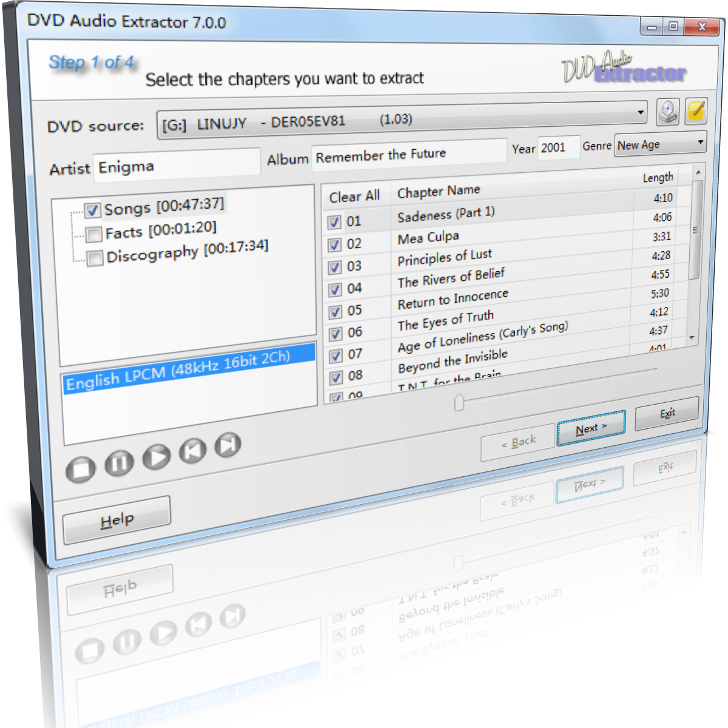Image resolution: width=728 pixels, height=728 pixels.
Task: Uncheck chapter 08 checkbox
Action: pos(335,378)
